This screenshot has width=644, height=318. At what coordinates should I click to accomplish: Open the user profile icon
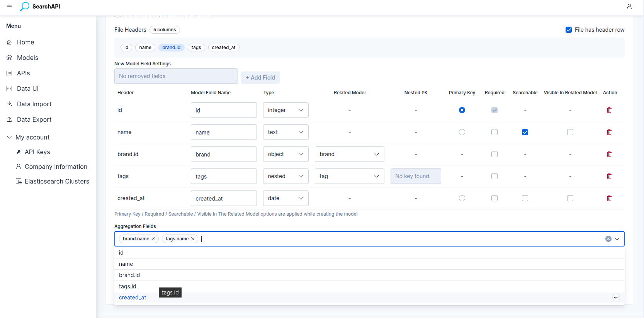(629, 7)
